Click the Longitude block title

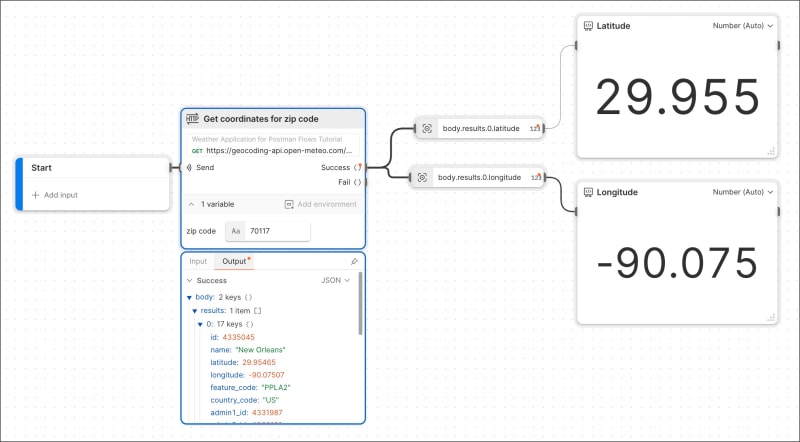[617, 192]
